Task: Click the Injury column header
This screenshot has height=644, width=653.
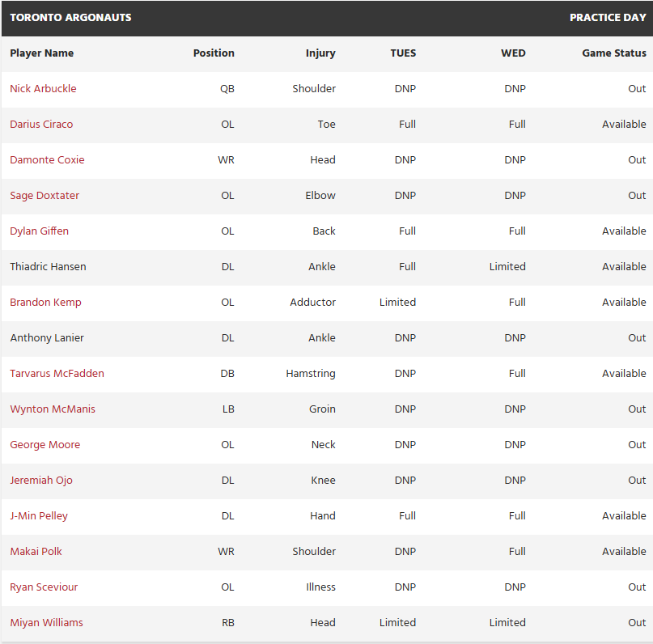Action: pos(320,53)
